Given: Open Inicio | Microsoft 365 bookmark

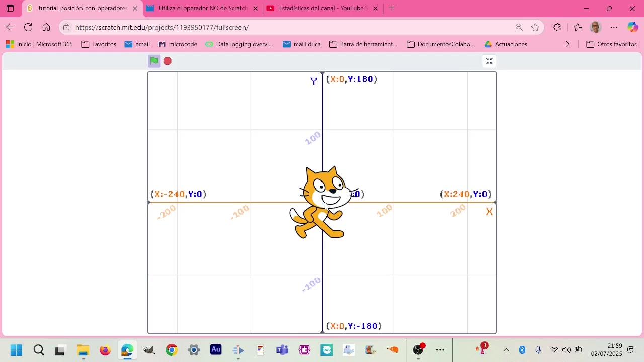Looking at the screenshot, I should pos(39,44).
